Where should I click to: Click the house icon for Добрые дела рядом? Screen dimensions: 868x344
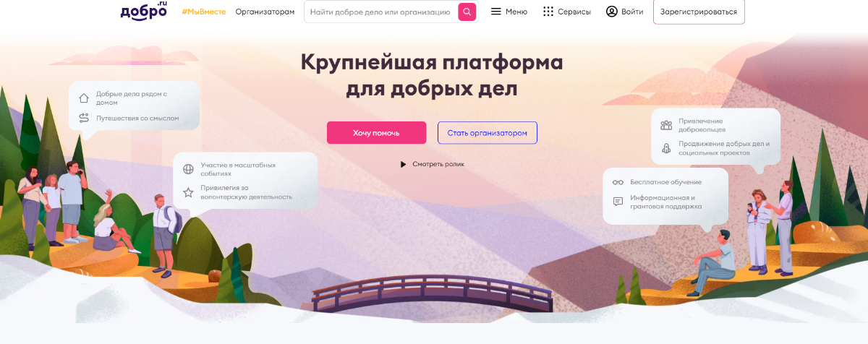(84, 98)
